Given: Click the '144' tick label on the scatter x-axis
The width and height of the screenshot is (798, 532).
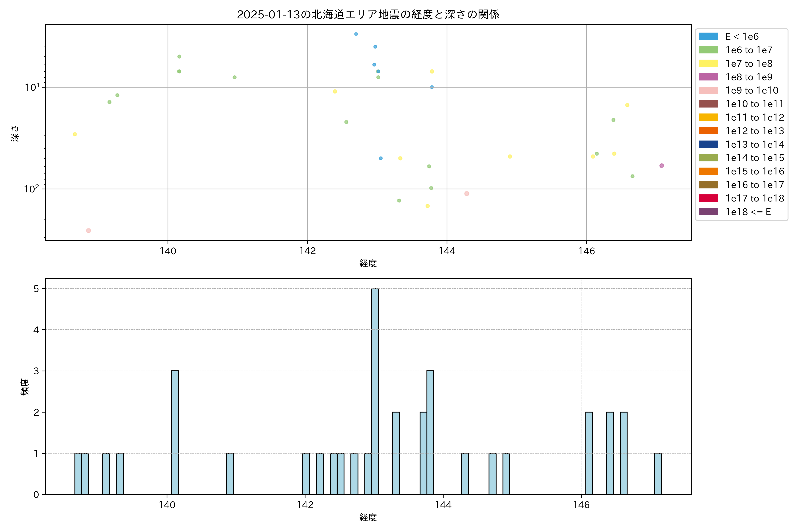Looking at the screenshot, I should point(447,251).
